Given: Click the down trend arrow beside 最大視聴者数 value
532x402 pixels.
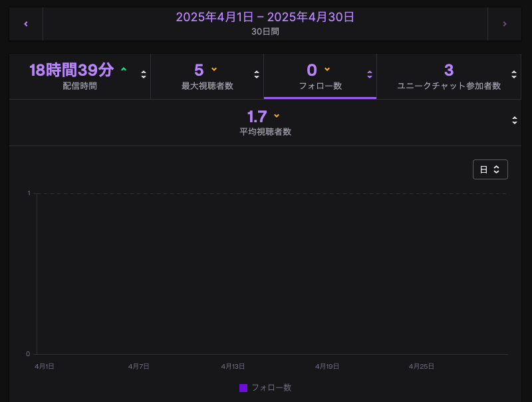Looking at the screenshot, I should pyautogui.click(x=214, y=69).
